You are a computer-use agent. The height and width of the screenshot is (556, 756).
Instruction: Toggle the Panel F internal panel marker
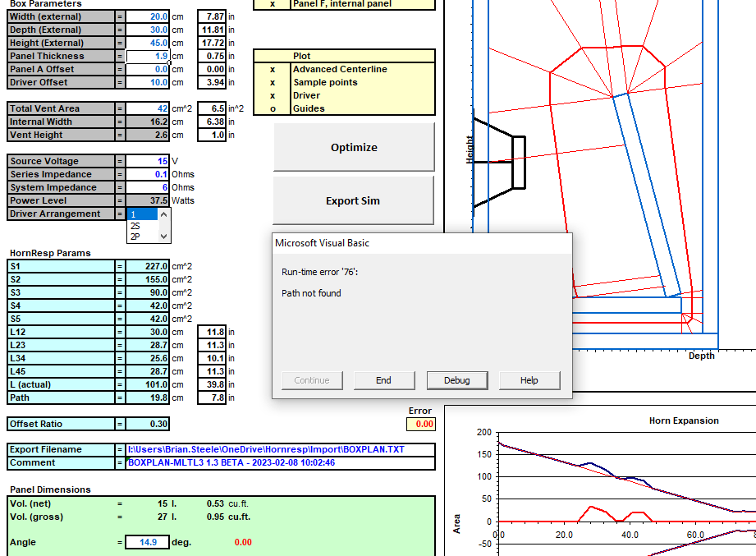(273, 4)
